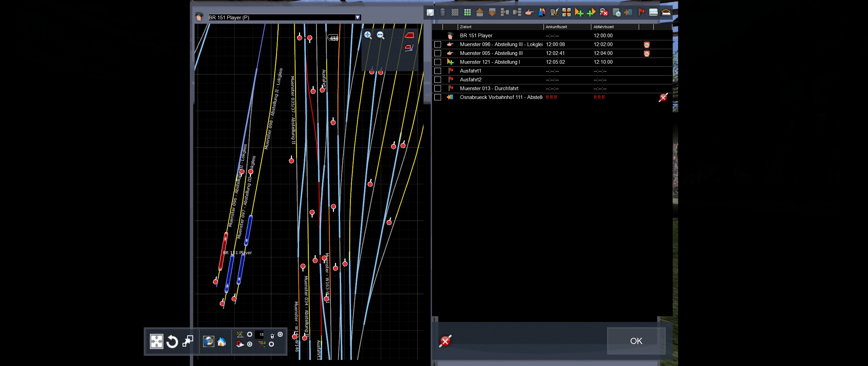Tick the Ausfahrt1 row checkbox
This screenshot has width=868, height=366.
(x=438, y=71)
